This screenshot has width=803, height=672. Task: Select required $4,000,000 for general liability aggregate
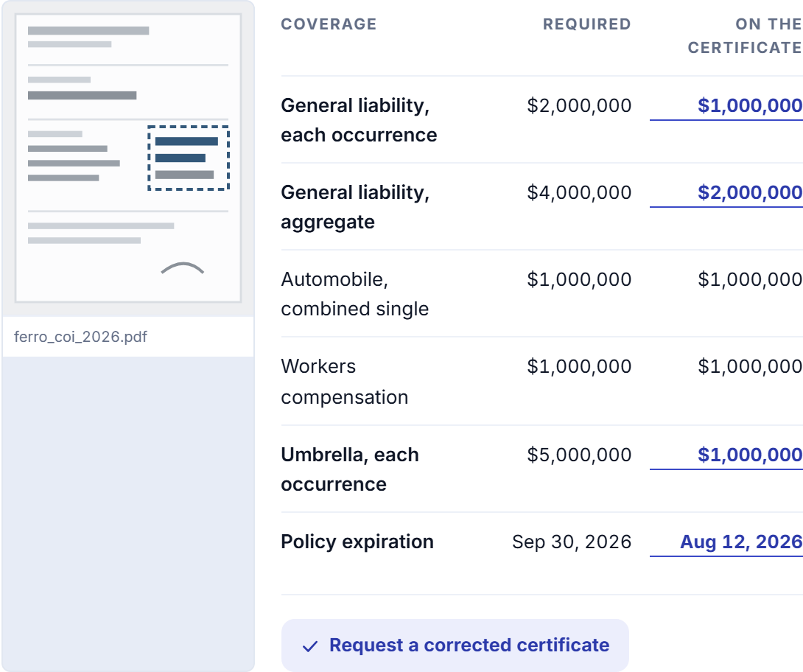coord(579,192)
